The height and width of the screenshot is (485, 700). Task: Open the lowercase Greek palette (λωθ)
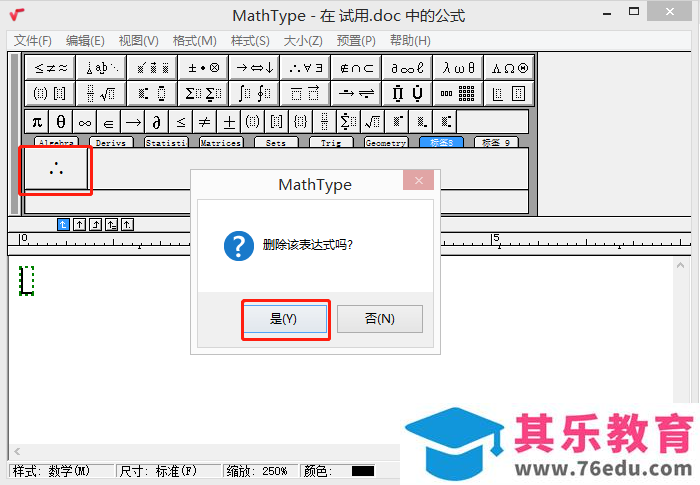(x=458, y=68)
